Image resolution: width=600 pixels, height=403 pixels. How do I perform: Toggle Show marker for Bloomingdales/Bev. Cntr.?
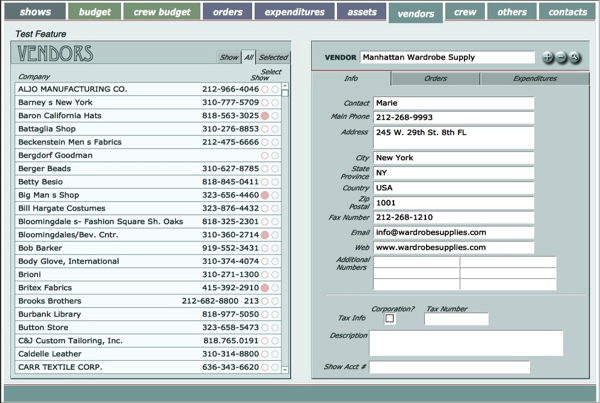pos(265,235)
